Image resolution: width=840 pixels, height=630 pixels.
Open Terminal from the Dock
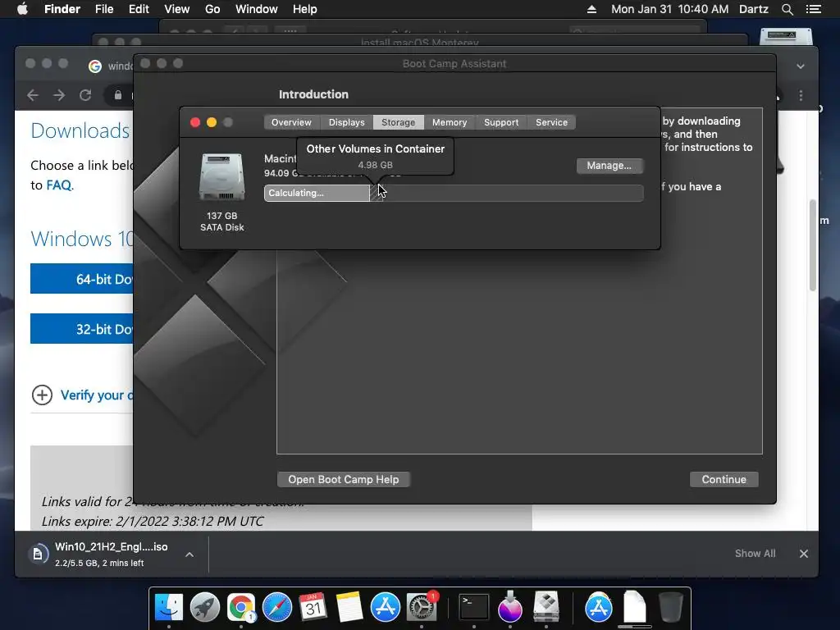pos(474,607)
